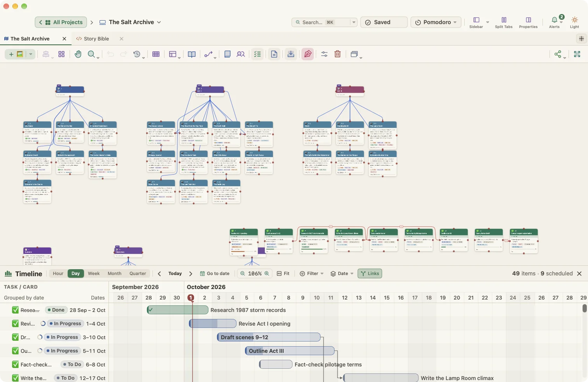Click the Go to date button
The width and height of the screenshot is (588, 382).
point(215,273)
